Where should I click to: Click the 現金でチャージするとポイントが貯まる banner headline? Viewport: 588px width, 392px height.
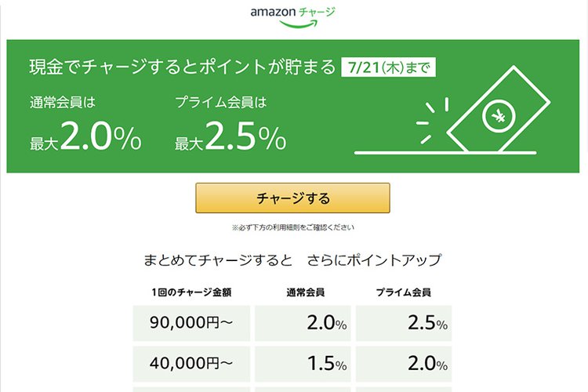[x=182, y=67]
